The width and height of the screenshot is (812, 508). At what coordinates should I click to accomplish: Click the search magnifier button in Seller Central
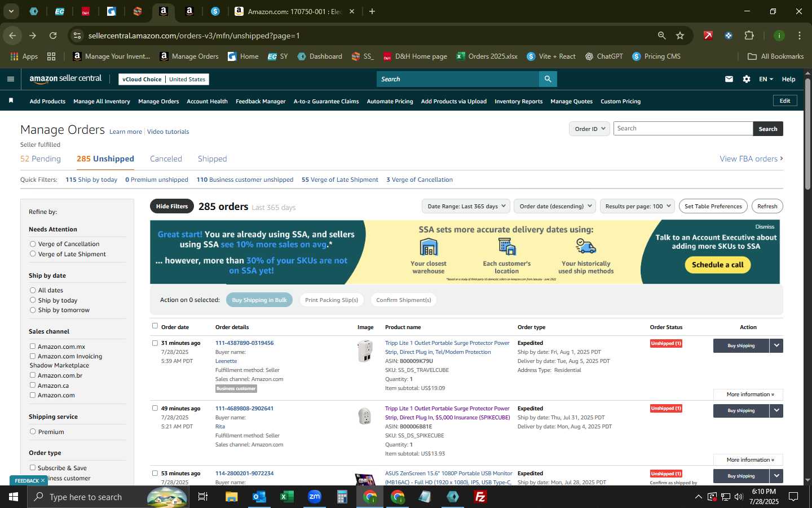pos(548,79)
